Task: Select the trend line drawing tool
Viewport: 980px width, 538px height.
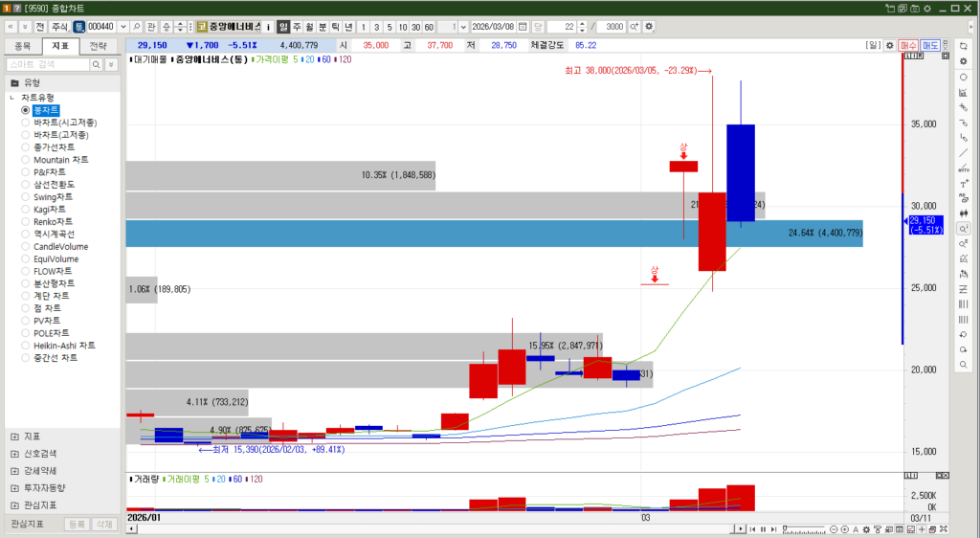Action: click(963, 152)
